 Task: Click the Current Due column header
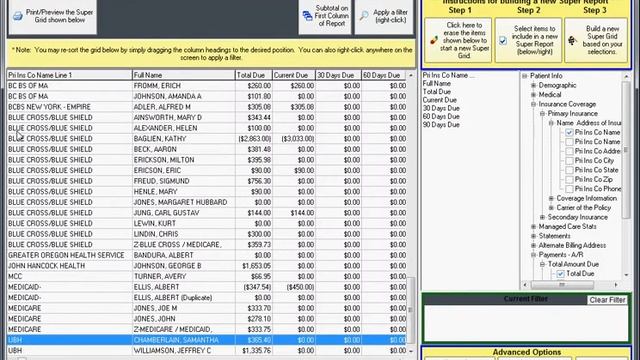point(294,75)
